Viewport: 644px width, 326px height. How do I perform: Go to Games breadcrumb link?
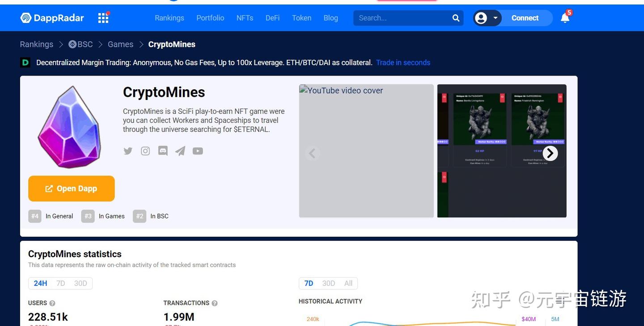(120, 44)
